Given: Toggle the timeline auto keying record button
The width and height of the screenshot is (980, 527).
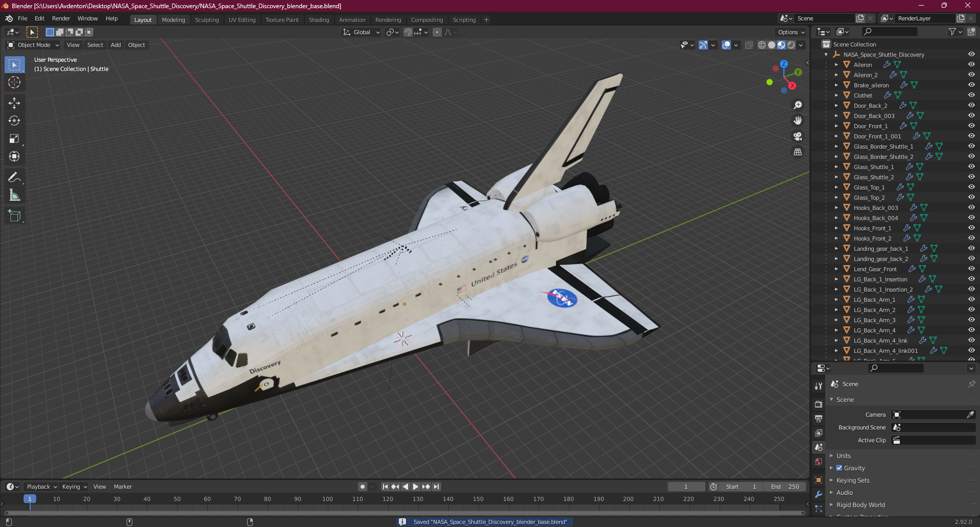Looking at the screenshot, I should [363, 487].
